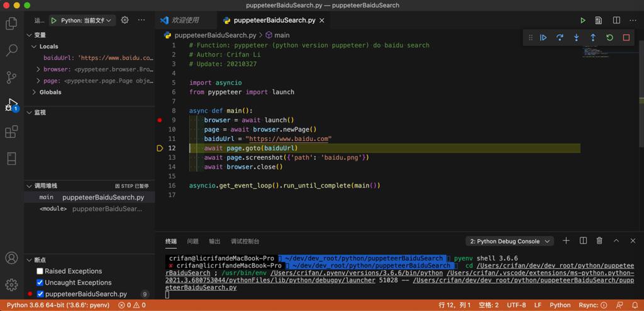Click Step Out in debug toolbar
Screen dimensions: 644x311
pos(593,37)
